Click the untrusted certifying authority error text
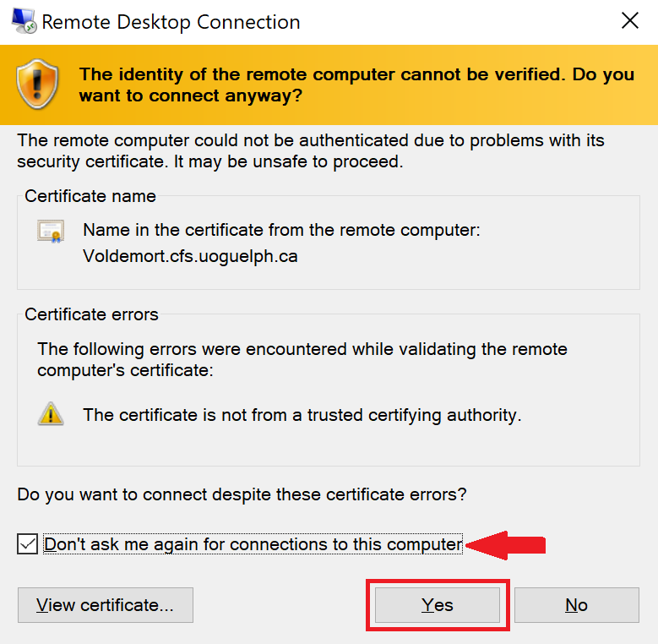 302,415
